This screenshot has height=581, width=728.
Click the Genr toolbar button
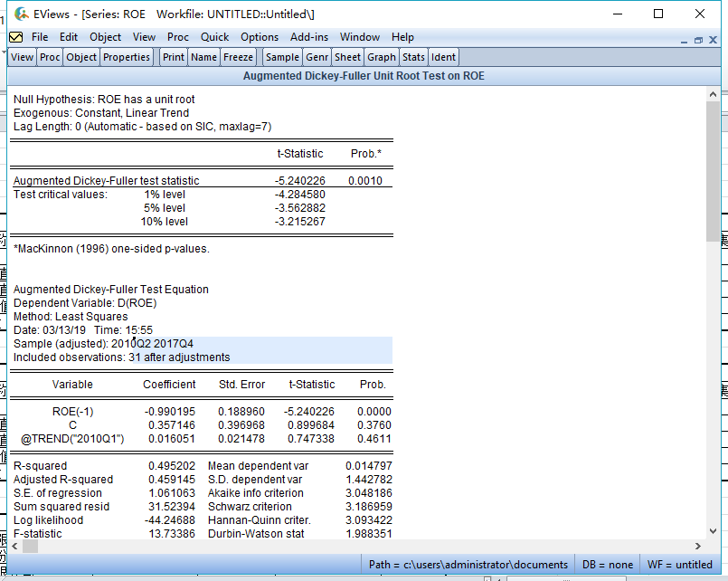click(317, 57)
